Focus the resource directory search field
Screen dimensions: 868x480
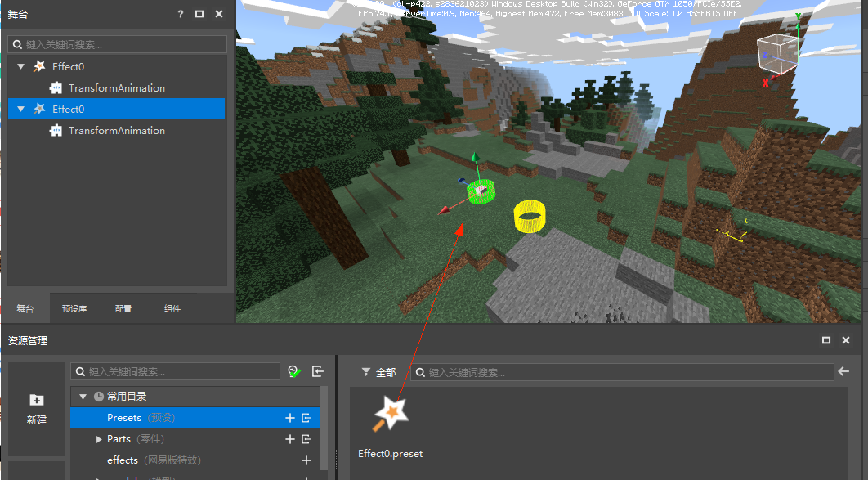point(175,371)
